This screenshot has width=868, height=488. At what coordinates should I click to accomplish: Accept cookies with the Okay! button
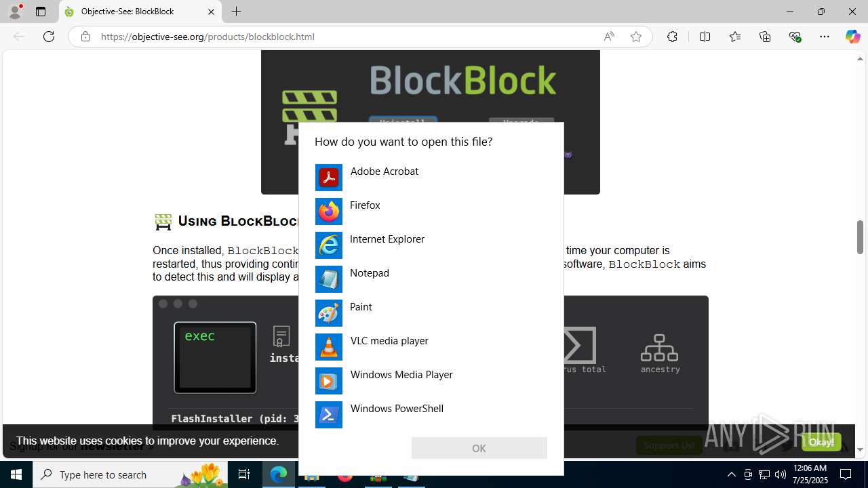click(x=821, y=442)
